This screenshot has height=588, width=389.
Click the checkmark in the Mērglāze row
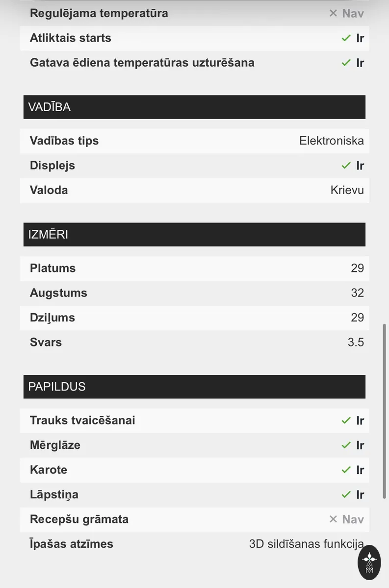click(x=346, y=445)
